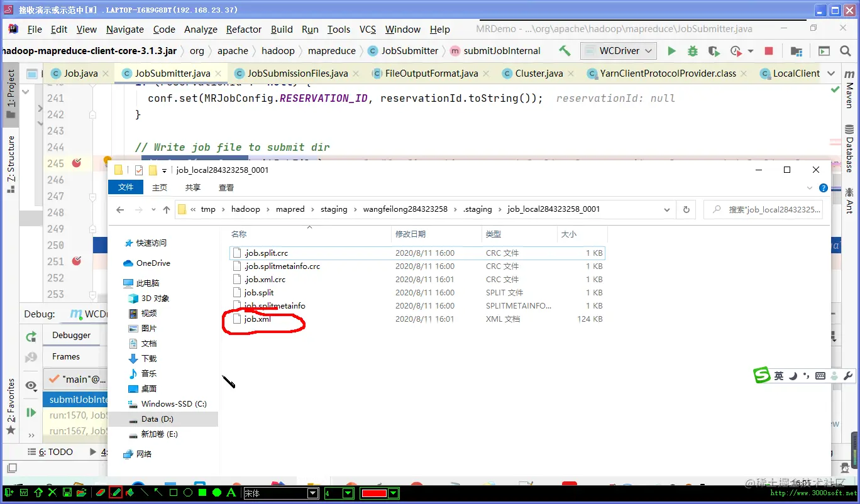860x504 pixels.
Task: Toggle the Explorer title bar checkmark icon
Action: click(139, 170)
